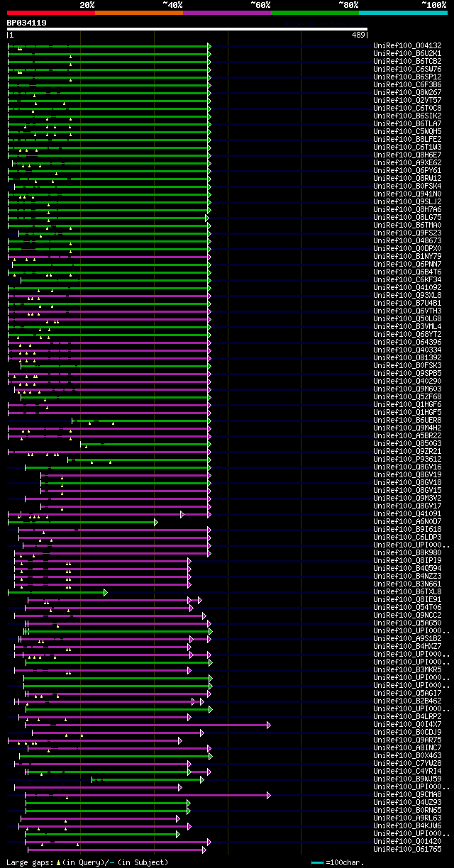Click the UniRef100_A9XE62 entry

[407, 163]
